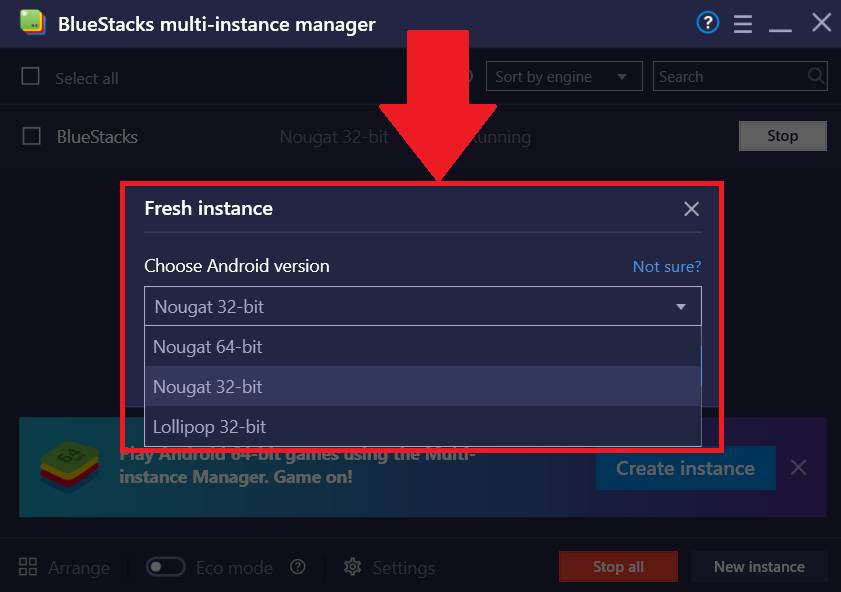Tick the BlueStacks instance checkbox
This screenshot has width=841, height=592.
pos(32,136)
